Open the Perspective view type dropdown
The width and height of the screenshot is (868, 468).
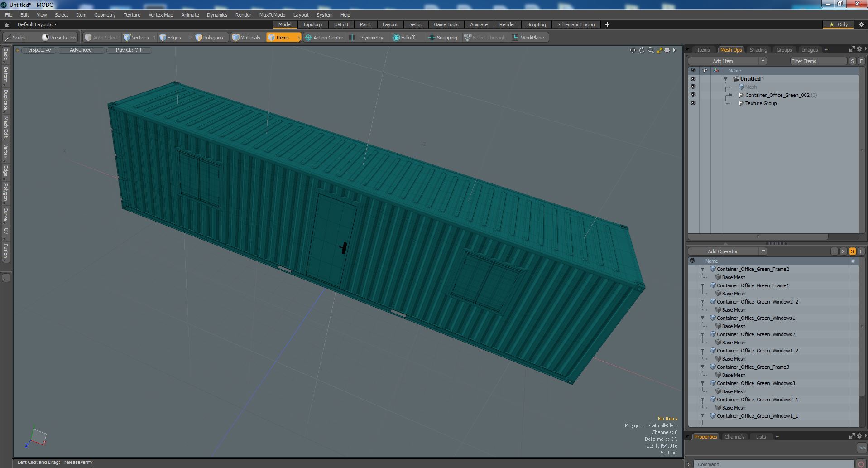[38, 50]
